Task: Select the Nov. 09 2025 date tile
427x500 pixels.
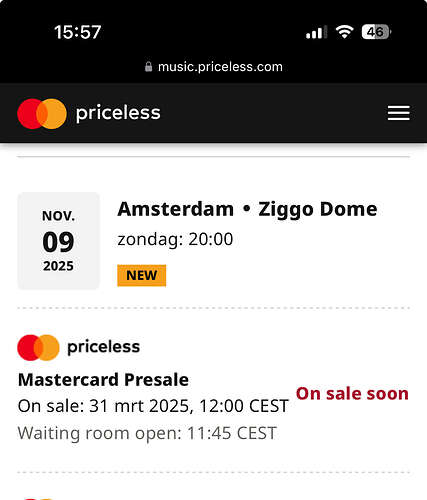Action: coord(58,241)
